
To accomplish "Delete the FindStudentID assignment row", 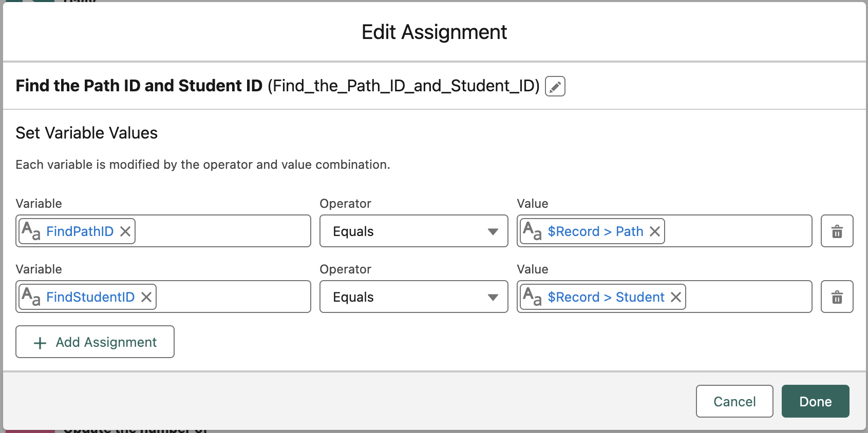I will 837,297.
